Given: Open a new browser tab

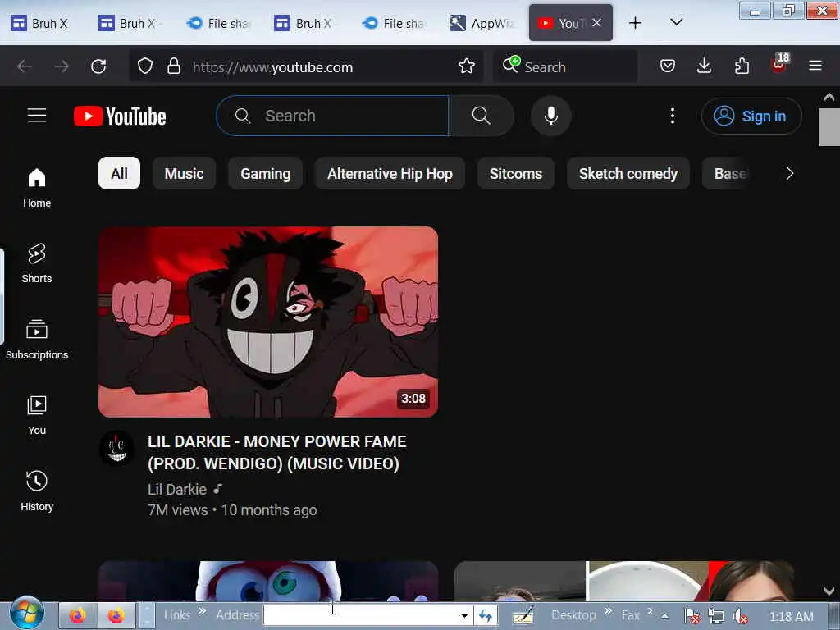Looking at the screenshot, I should (635, 23).
